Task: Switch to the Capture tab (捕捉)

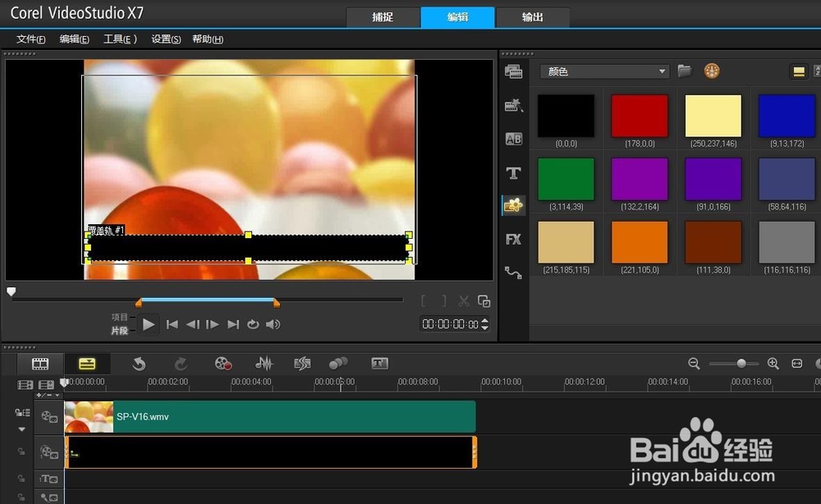Action: pyautogui.click(x=383, y=17)
